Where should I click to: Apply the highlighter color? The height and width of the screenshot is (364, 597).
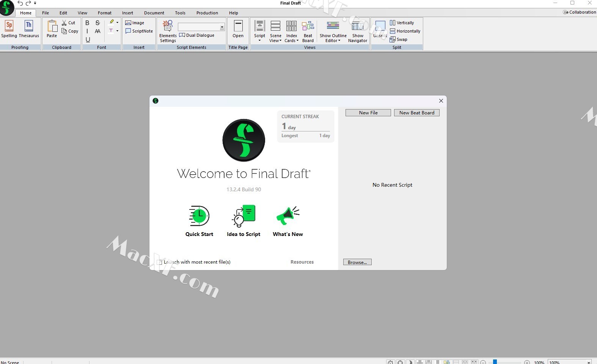point(111,22)
